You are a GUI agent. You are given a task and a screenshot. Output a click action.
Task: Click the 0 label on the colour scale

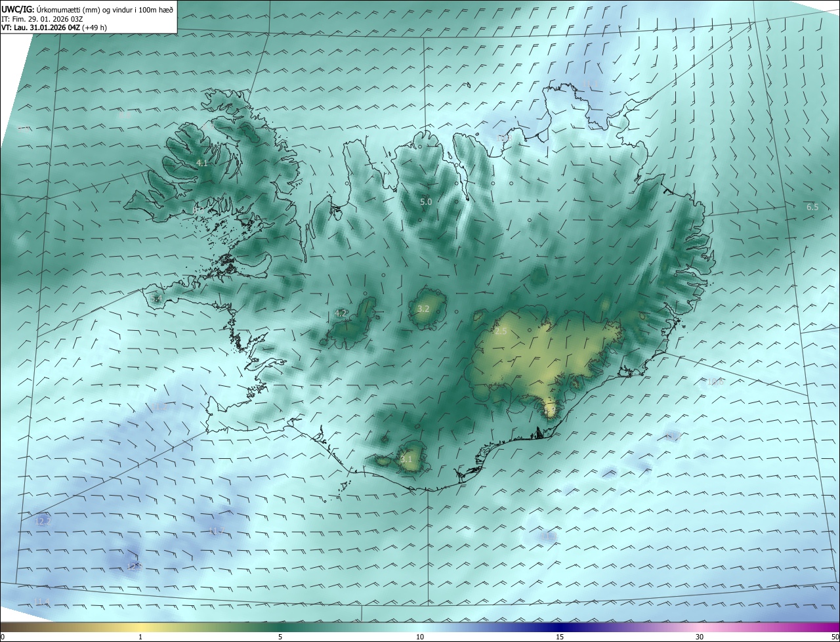(x=3, y=637)
